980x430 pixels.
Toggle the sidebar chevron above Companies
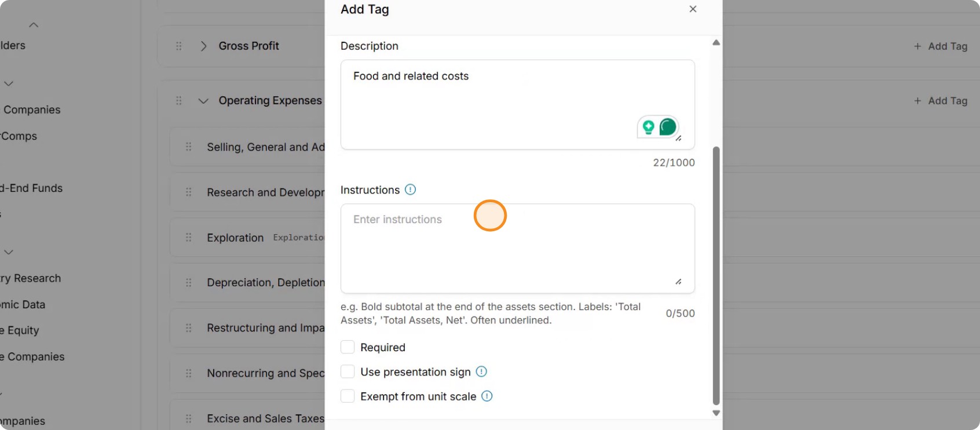click(x=9, y=83)
